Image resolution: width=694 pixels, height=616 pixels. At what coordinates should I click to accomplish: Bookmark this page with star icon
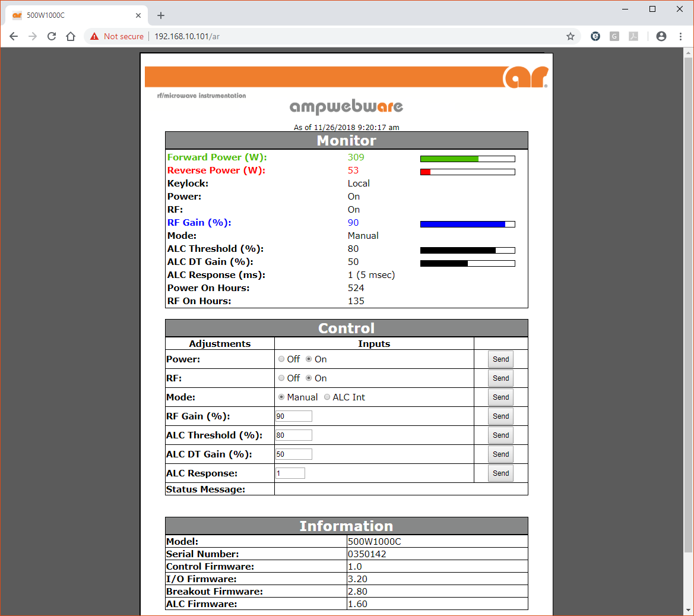(x=571, y=36)
